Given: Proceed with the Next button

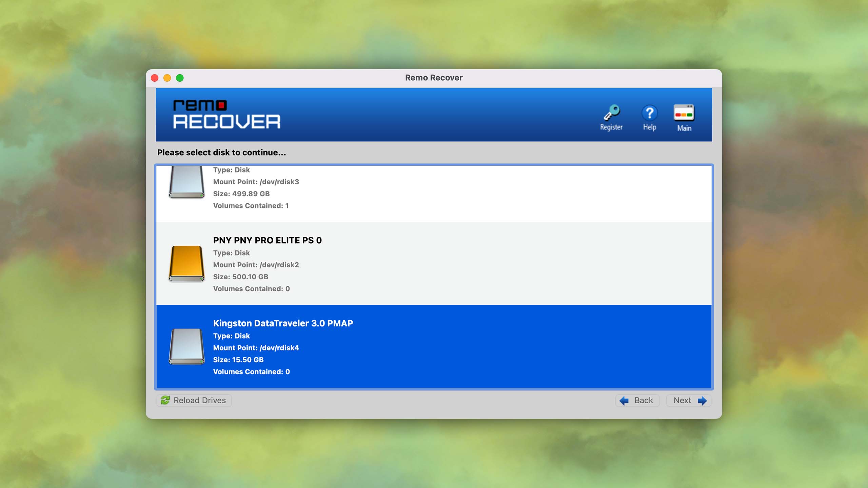Looking at the screenshot, I should coord(689,400).
